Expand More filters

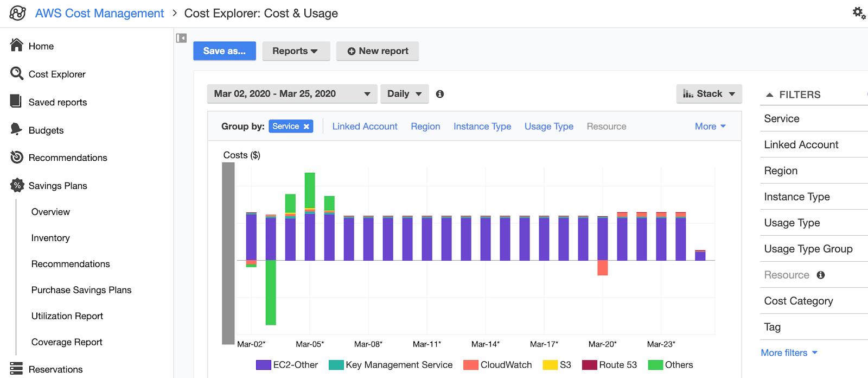(x=789, y=353)
